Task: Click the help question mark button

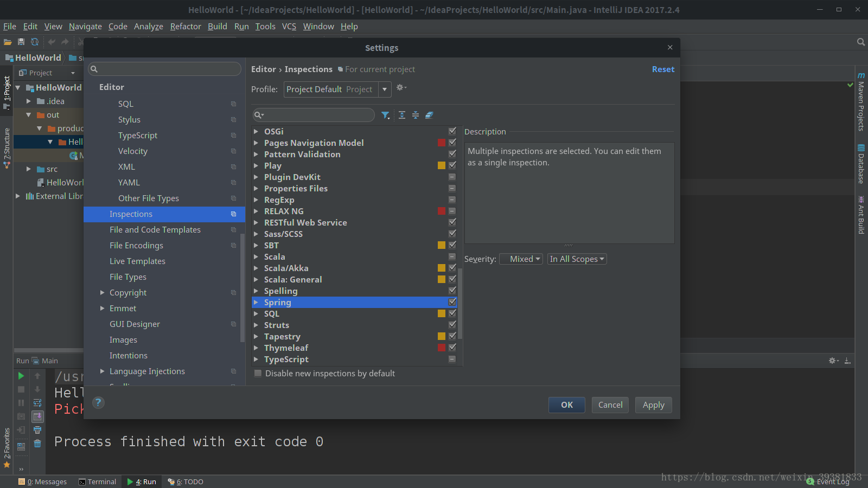Action: coord(98,402)
